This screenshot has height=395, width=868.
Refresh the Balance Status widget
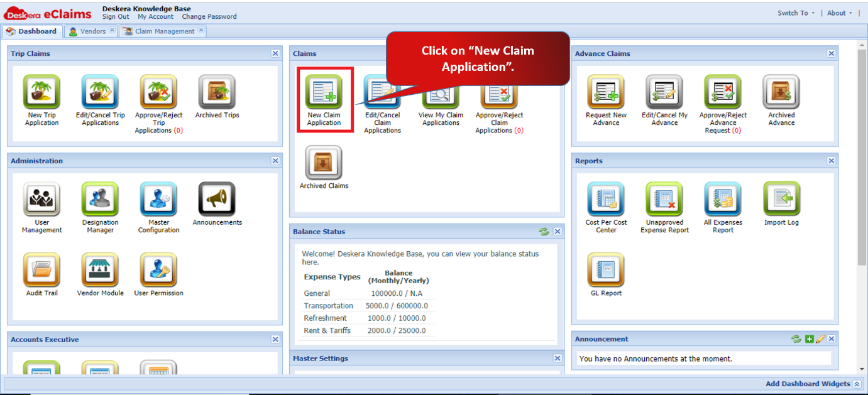[x=544, y=232]
